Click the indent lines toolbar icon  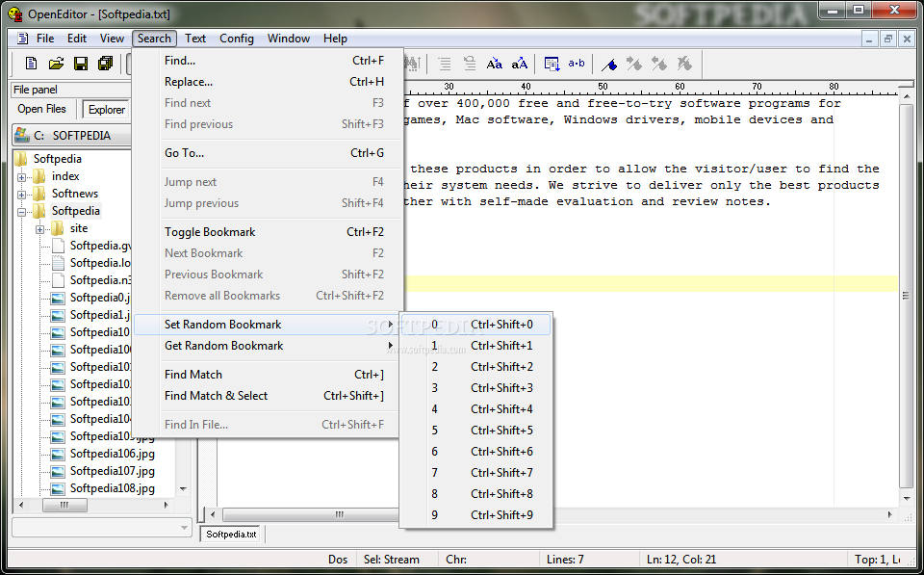coord(445,64)
